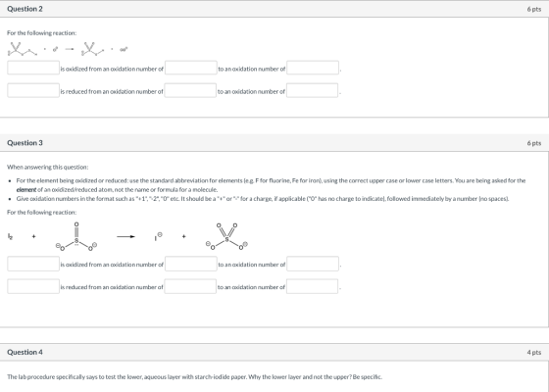Click the Question 3 header title
This screenshot has height=392, width=549.
pos(25,143)
